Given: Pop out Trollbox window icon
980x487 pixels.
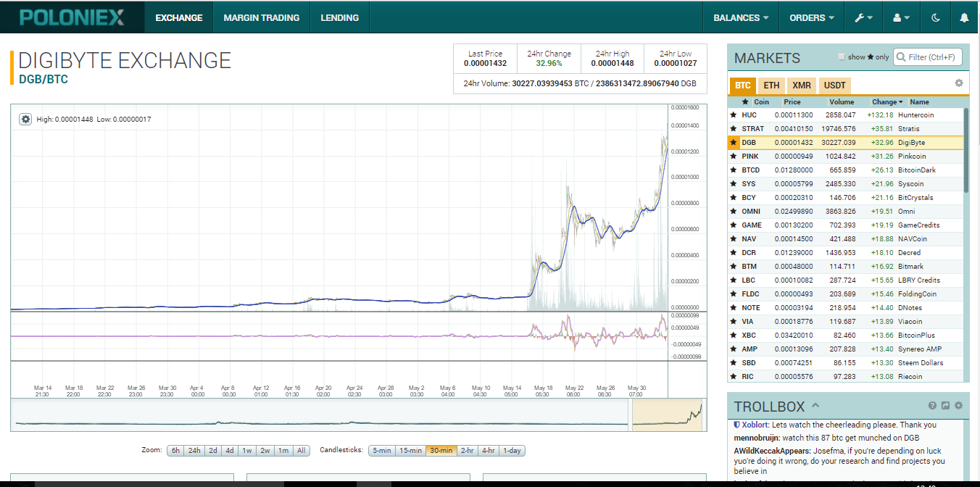Looking at the screenshot, I should click(x=945, y=406).
